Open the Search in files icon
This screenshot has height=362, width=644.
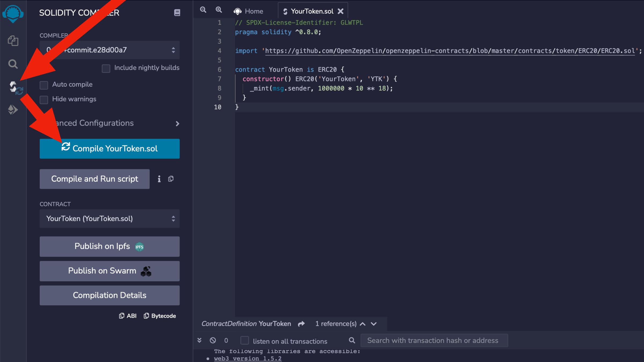[x=13, y=64]
